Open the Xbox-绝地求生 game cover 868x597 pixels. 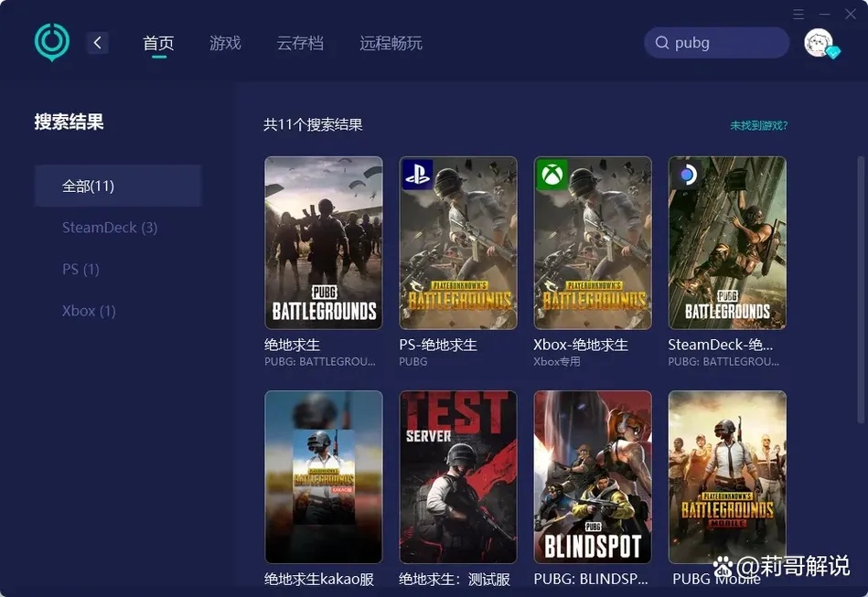click(x=593, y=243)
